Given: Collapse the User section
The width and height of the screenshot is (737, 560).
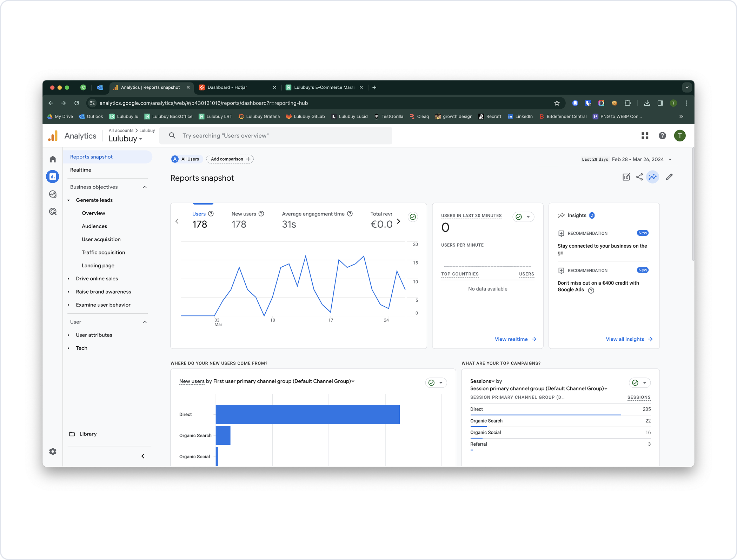Looking at the screenshot, I should pyautogui.click(x=145, y=322).
